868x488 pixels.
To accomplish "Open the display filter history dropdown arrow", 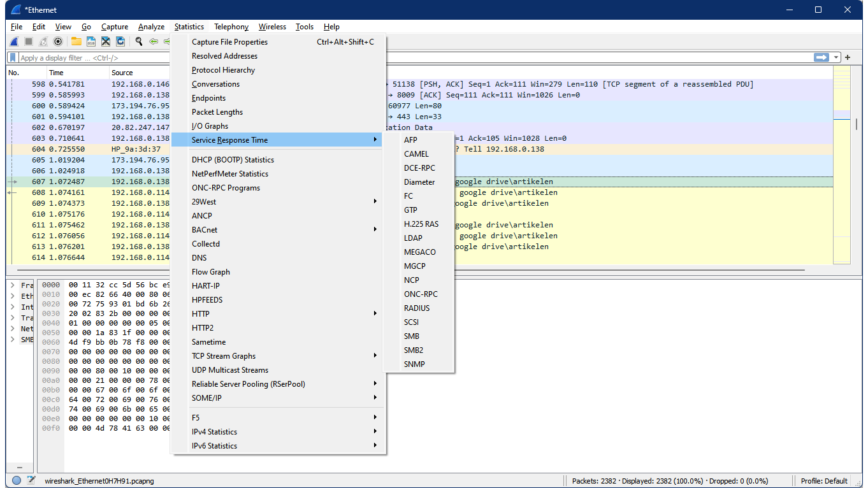I will tap(836, 57).
